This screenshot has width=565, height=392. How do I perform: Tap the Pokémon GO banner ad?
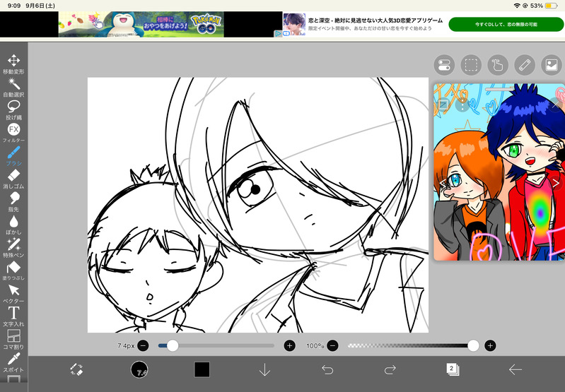[141, 25]
